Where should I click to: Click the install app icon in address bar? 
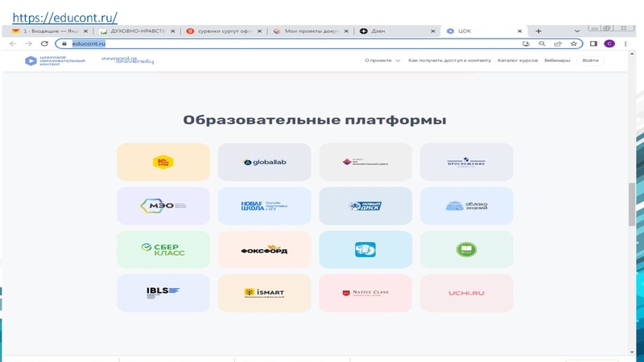pyautogui.click(x=526, y=43)
